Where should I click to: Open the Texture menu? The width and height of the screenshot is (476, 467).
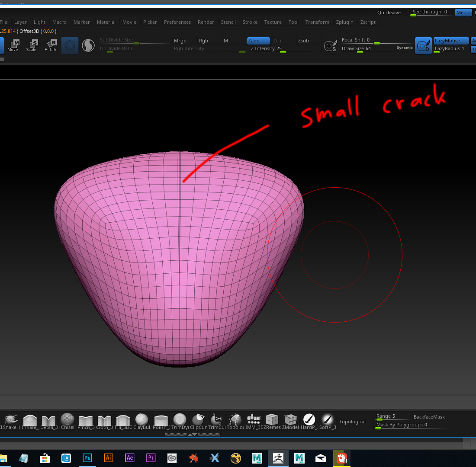pos(273,22)
